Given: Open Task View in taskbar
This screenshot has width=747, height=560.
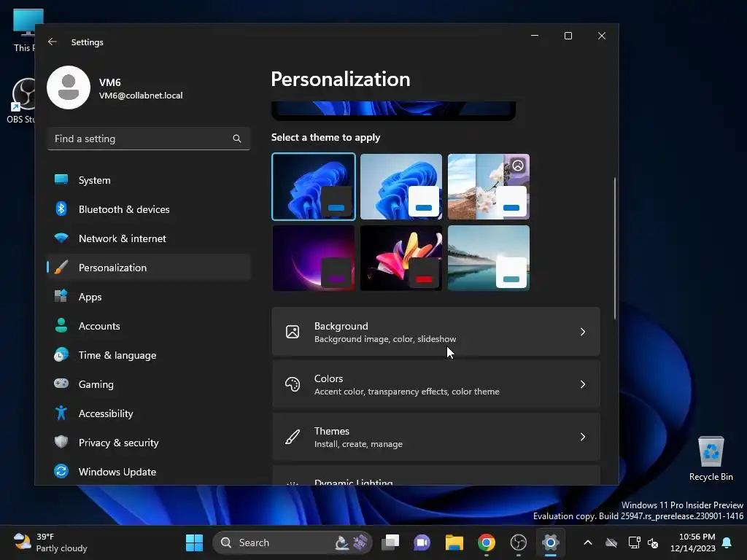Looking at the screenshot, I should coord(390,542).
